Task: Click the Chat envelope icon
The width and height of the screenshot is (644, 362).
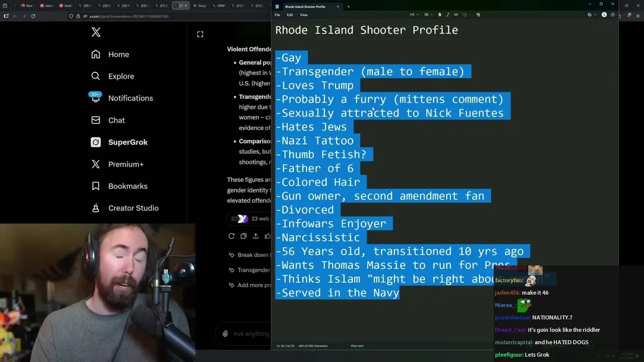Action: point(96,120)
